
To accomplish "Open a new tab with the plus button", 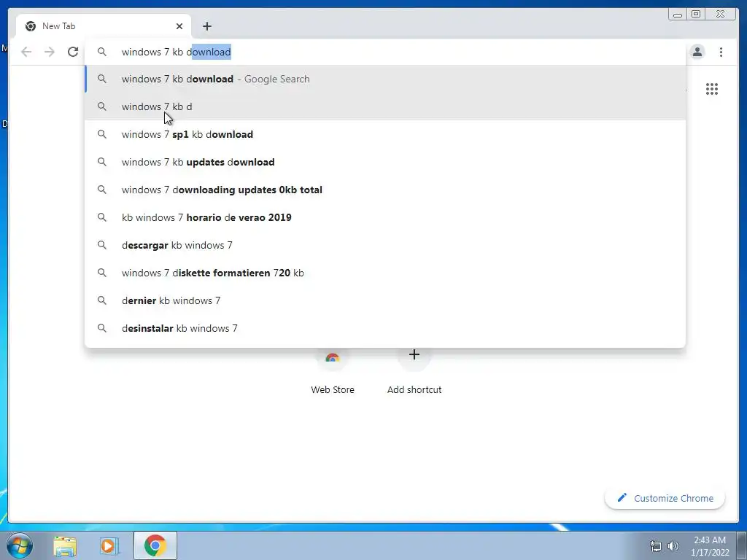I will pyautogui.click(x=206, y=26).
